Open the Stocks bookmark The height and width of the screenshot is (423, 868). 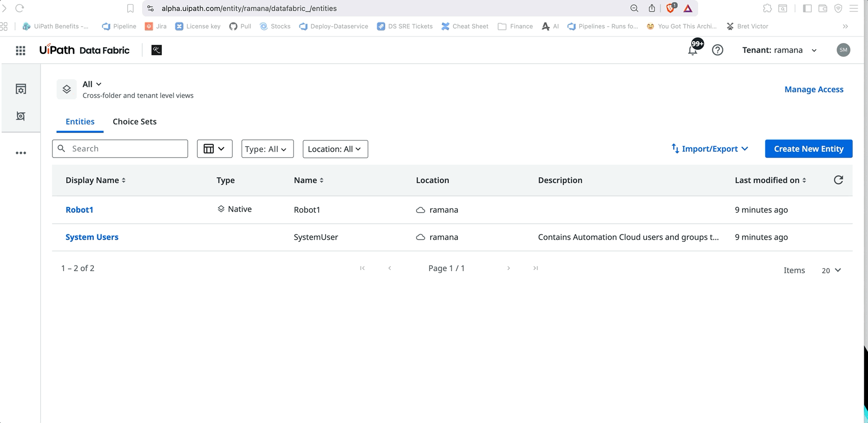pyautogui.click(x=275, y=26)
